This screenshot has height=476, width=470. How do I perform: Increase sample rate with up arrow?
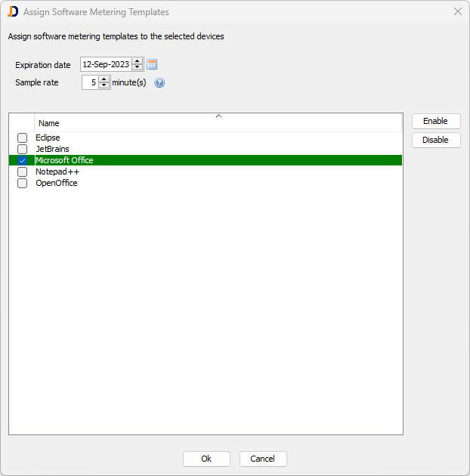click(104, 79)
